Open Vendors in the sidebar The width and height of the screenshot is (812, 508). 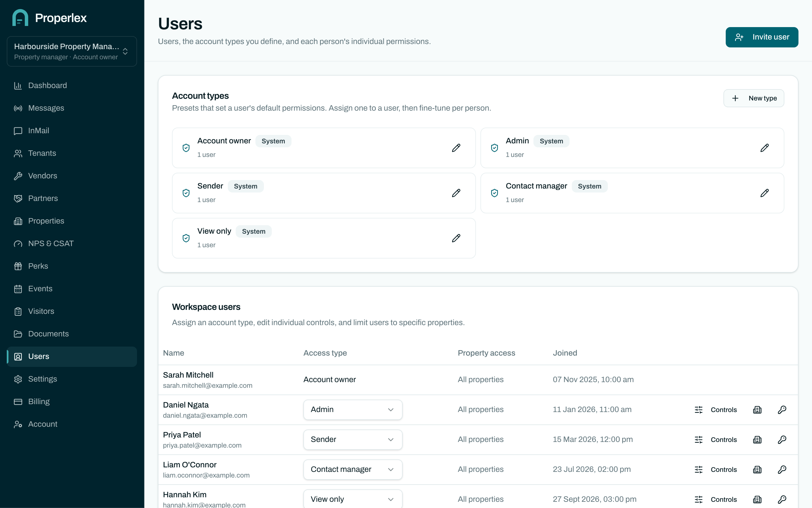pyautogui.click(x=72, y=176)
